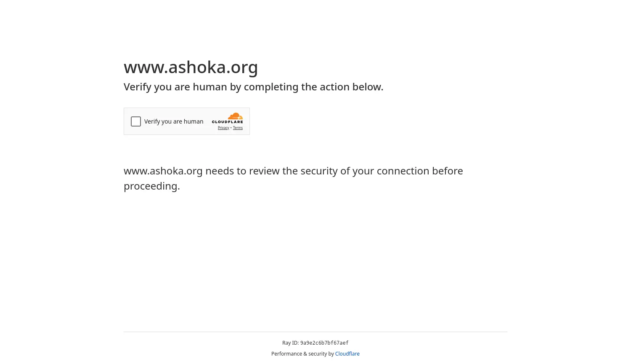Viewport: 631px width, 364px height.
Task: Click the empty checkbox square in the widget
Action: click(136, 121)
